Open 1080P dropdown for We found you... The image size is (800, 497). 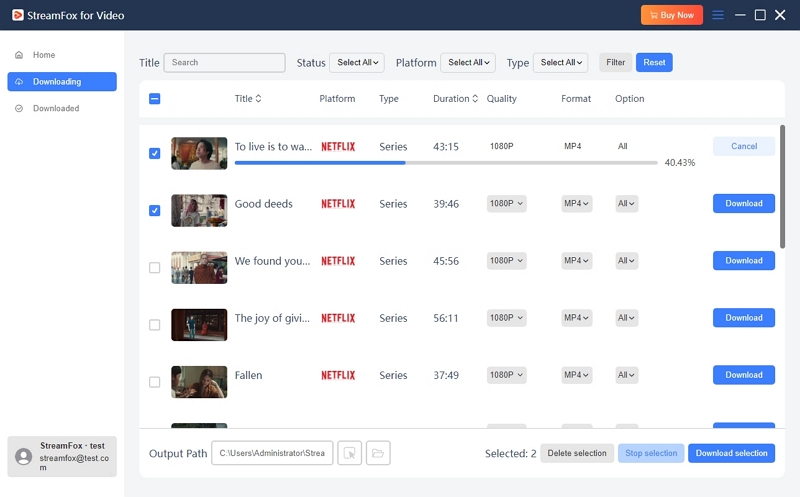point(506,260)
